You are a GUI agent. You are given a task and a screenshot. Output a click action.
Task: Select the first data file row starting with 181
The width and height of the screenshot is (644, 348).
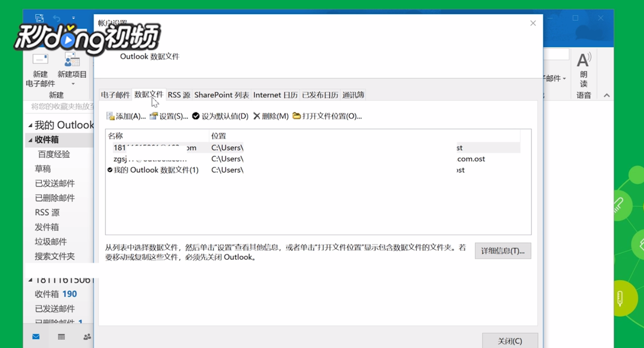313,148
